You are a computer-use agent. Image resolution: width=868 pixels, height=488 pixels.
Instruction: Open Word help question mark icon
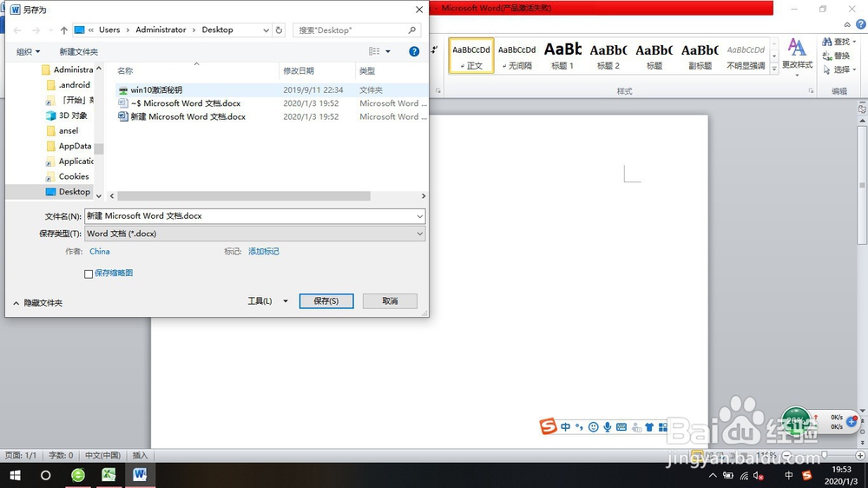(x=861, y=24)
